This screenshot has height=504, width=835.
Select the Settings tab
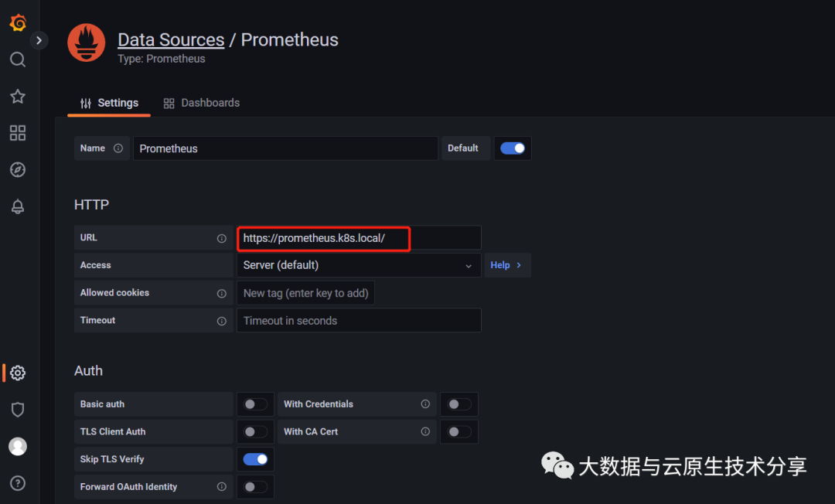click(x=109, y=103)
